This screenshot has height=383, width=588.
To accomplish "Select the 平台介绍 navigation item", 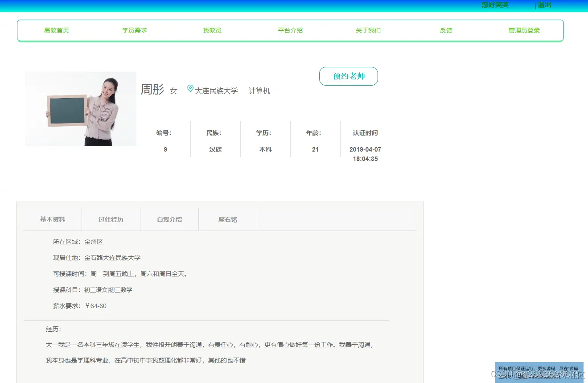I will pyautogui.click(x=290, y=30).
